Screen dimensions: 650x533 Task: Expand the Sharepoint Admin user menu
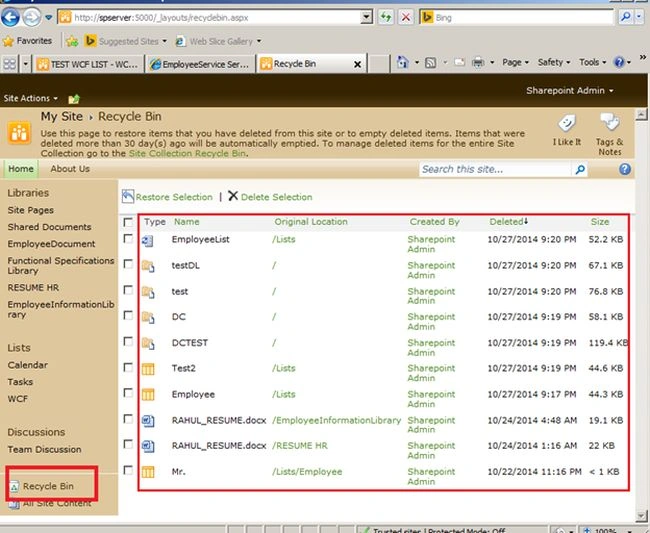(570, 91)
